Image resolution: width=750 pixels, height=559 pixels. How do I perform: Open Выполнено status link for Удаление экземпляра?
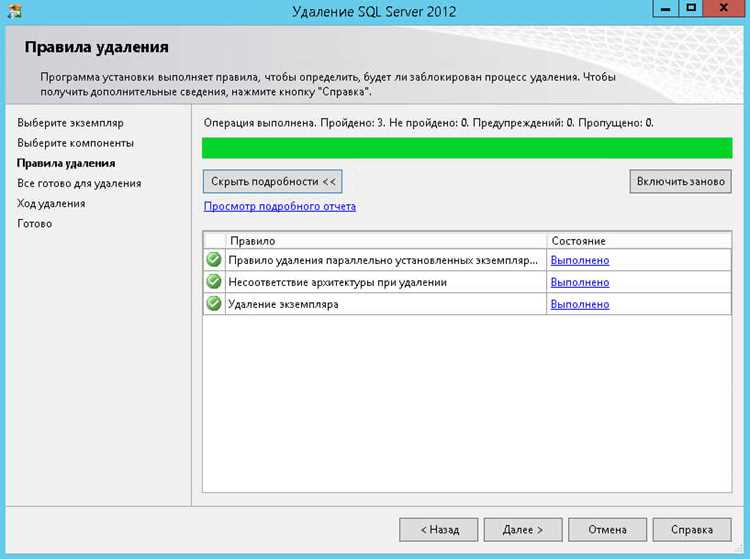(580, 304)
